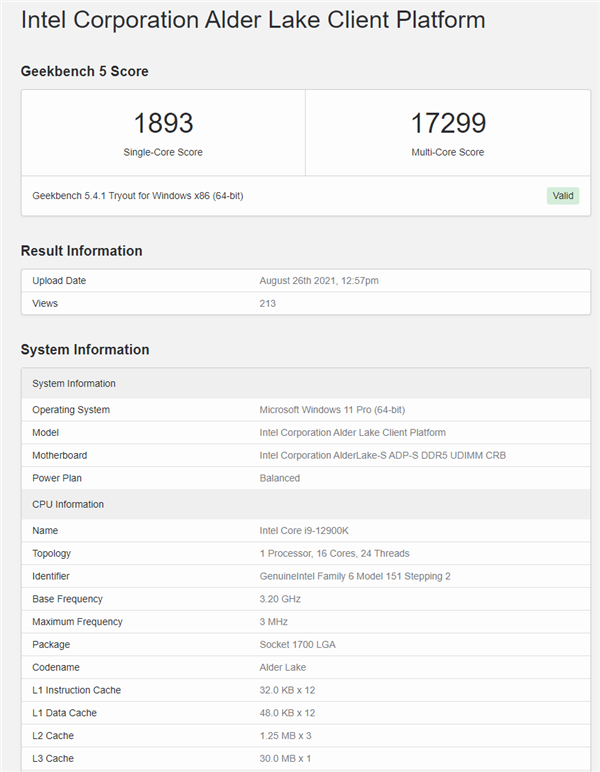600x772 pixels.
Task: Click the Power Plan Balanced value
Action: (x=280, y=478)
